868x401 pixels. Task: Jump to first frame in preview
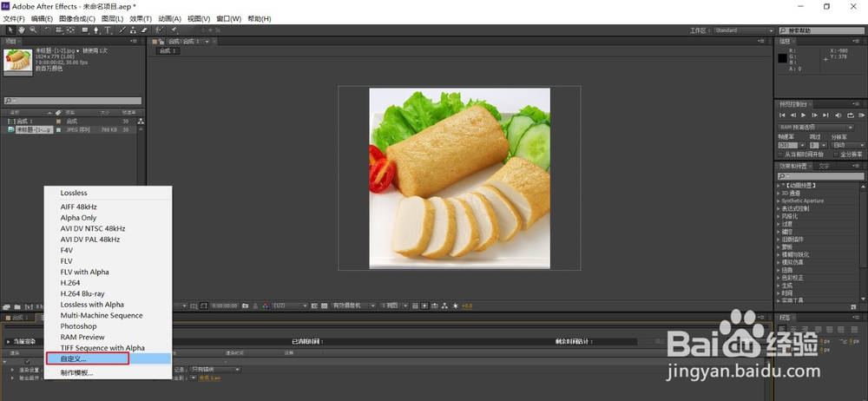click(782, 115)
